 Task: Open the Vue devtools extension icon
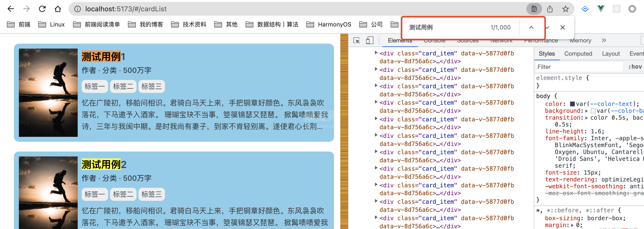(x=601, y=9)
